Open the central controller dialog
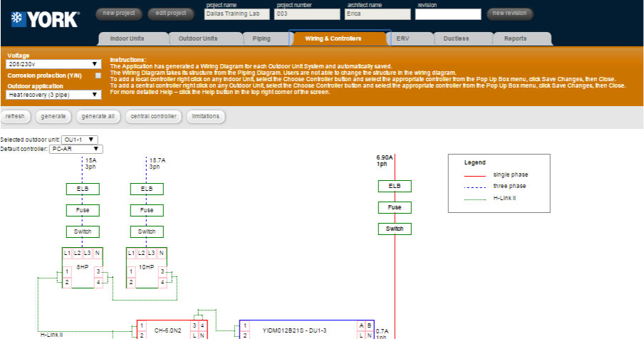Viewport: 644px width, 339px height. (153, 116)
